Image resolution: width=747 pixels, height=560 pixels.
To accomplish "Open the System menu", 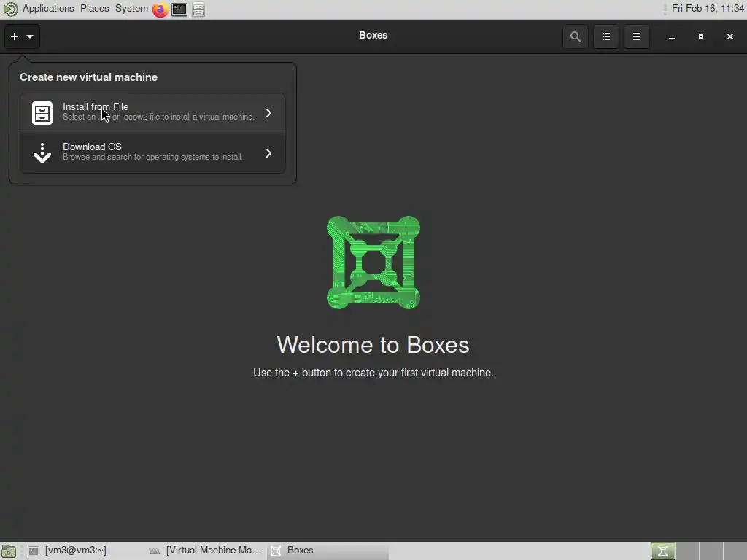I will point(131,9).
